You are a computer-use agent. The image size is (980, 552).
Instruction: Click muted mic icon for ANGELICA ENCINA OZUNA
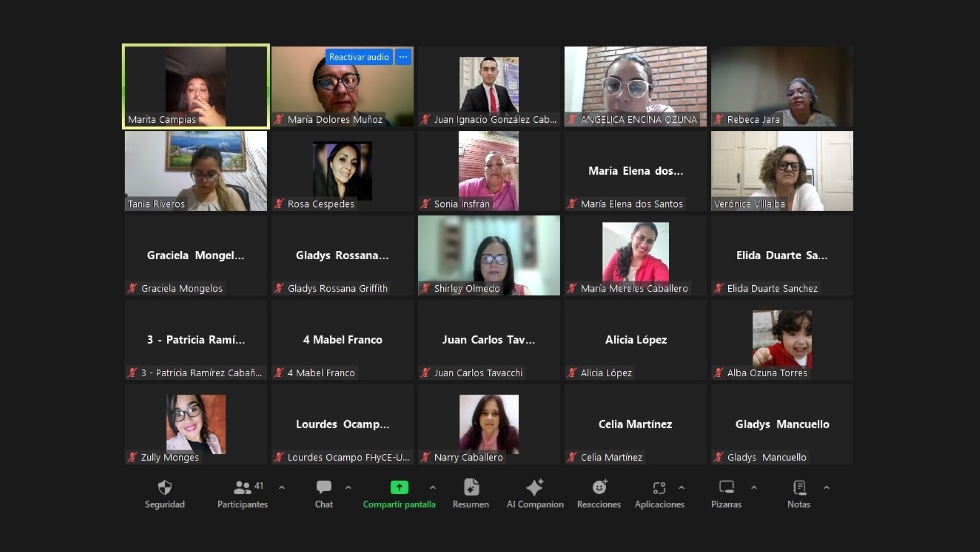[572, 120]
